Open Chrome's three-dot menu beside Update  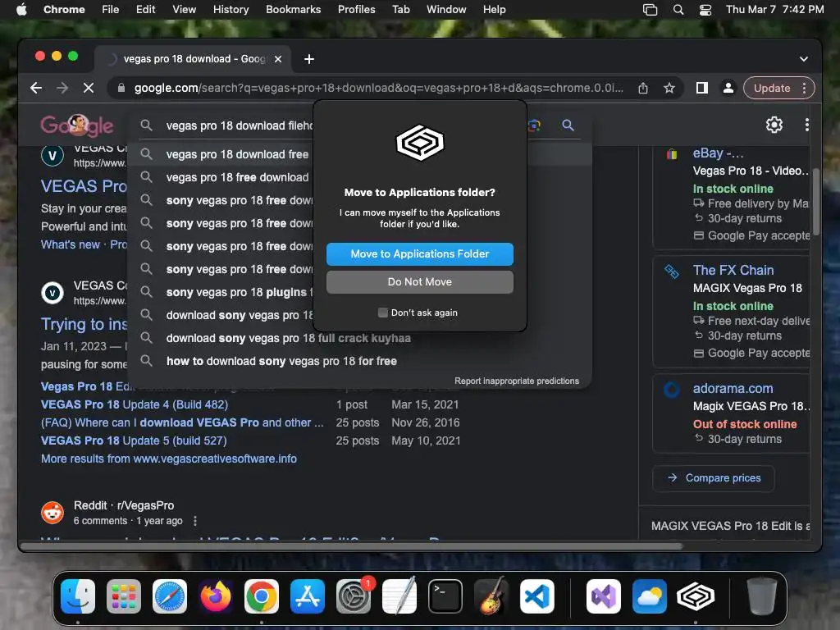804,88
